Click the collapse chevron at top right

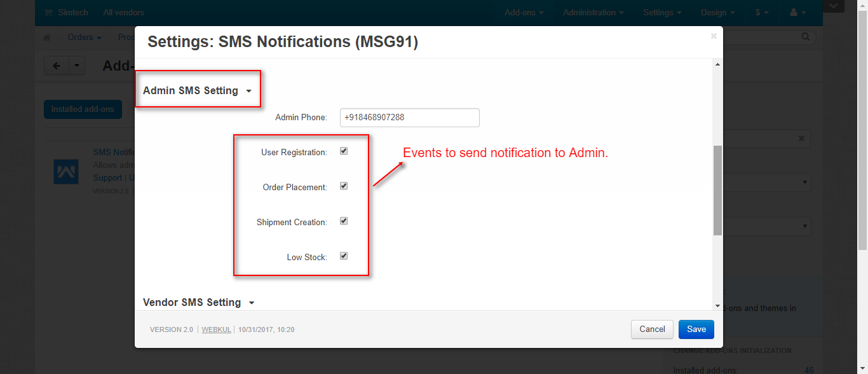(832, 6)
